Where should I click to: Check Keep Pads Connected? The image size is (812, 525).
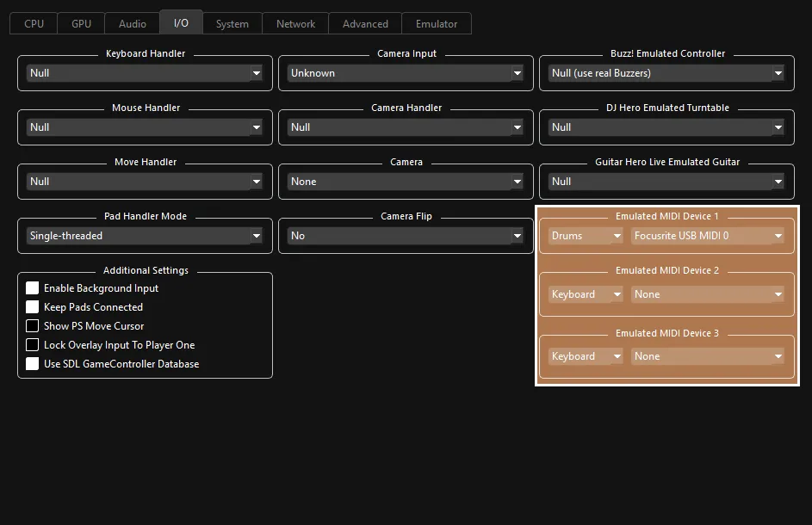click(32, 307)
